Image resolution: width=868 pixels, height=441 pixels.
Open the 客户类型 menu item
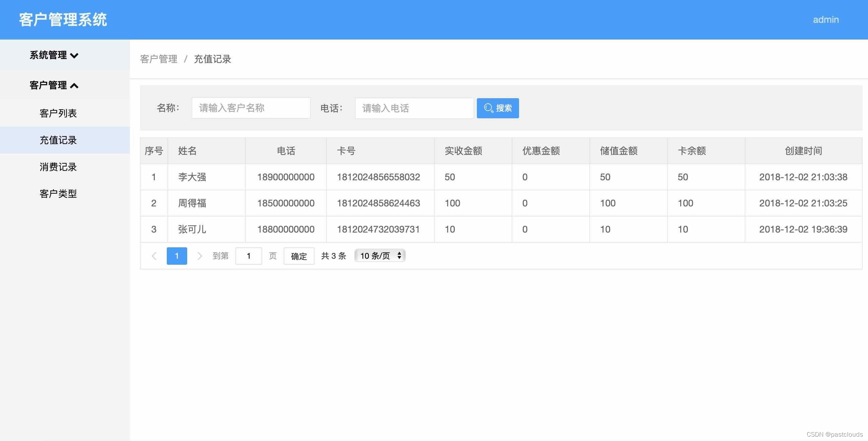click(58, 194)
